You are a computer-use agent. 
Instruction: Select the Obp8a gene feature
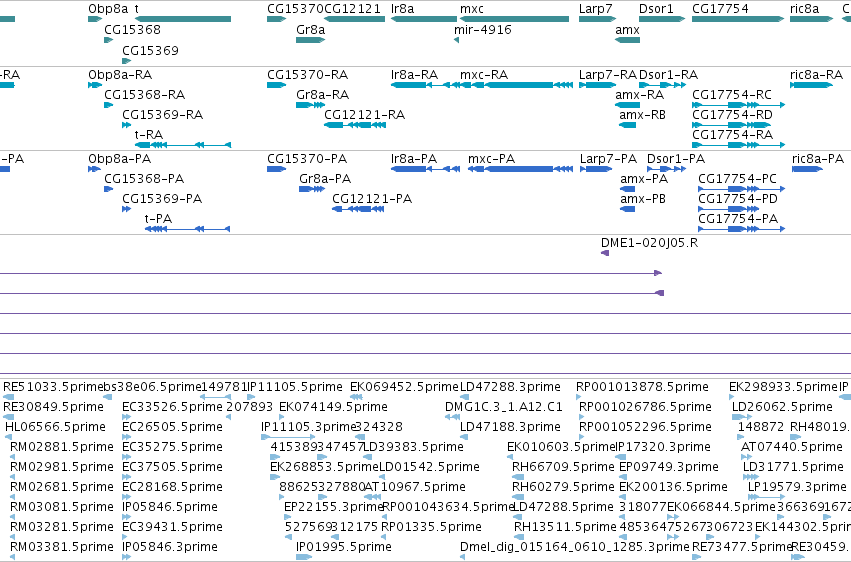pos(95,19)
